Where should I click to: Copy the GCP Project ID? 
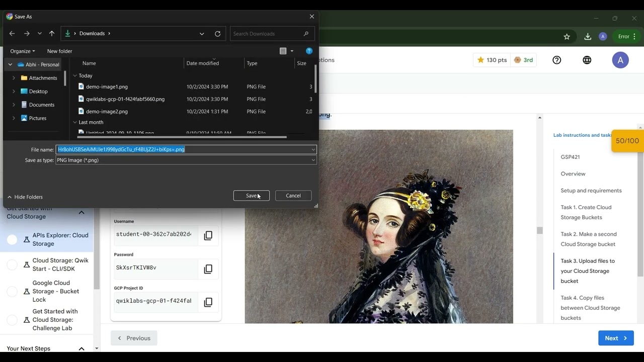tap(208, 302)
